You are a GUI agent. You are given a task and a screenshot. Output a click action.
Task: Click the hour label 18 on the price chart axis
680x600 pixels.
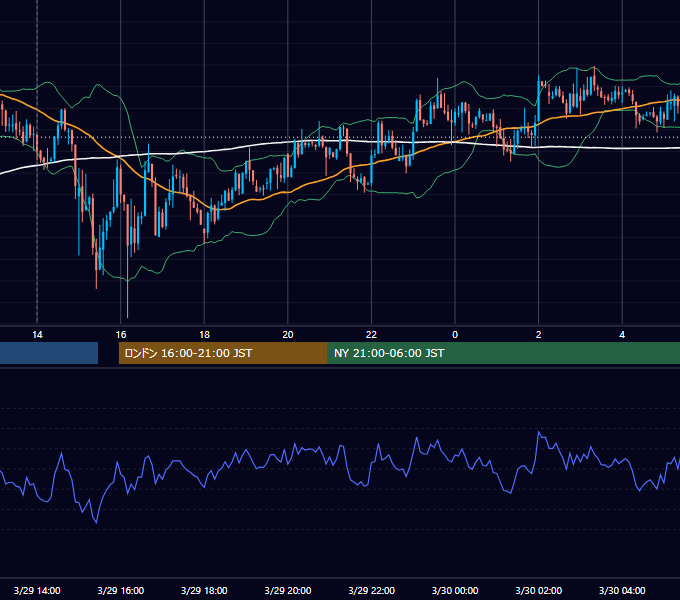pos(204,335)
